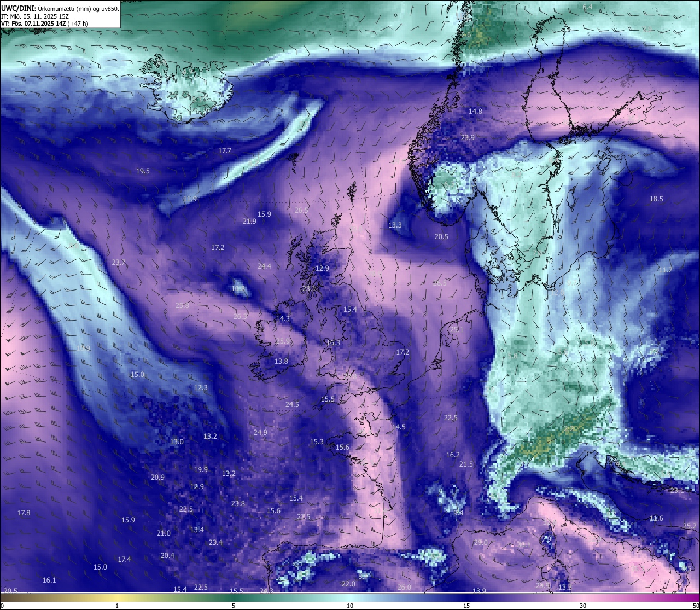Select the 13.9 value at the bottom edge
Screen dimensions: 700x610
(479, 591)
